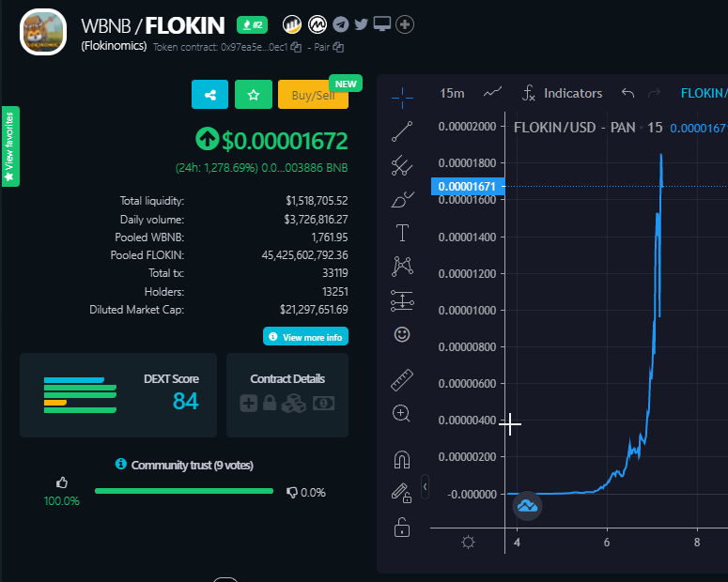
Task: Open the Telegram link icon
Action: pyautogui.click(x=340, y=24)
